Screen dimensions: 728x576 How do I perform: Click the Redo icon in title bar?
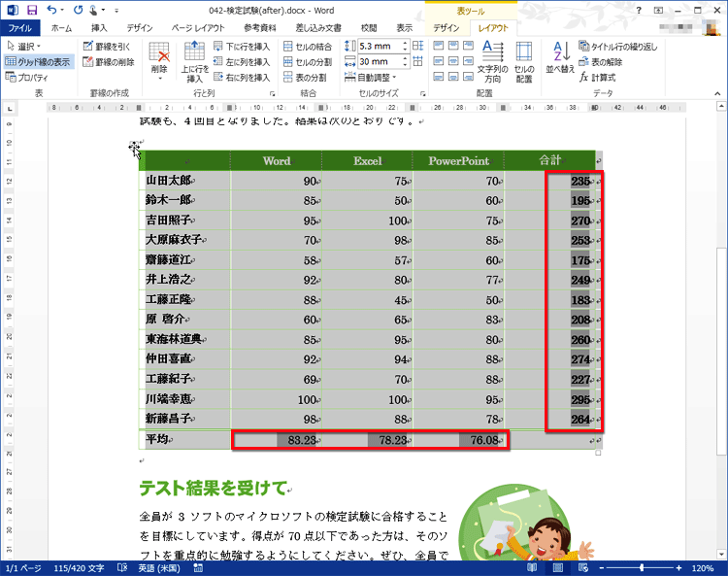click(x=78, y=10)
